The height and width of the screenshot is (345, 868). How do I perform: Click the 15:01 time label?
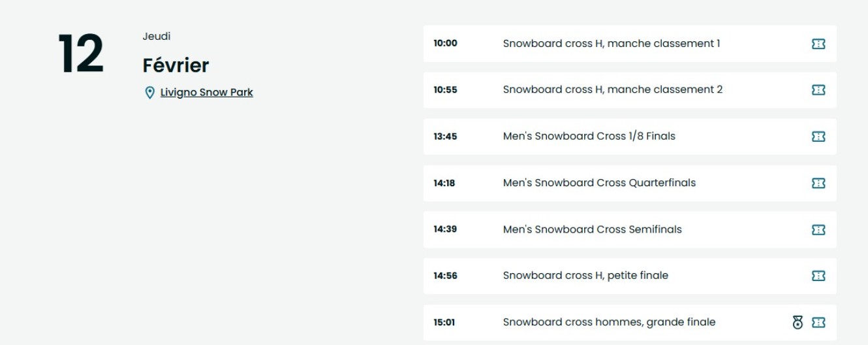coord(445,323)
